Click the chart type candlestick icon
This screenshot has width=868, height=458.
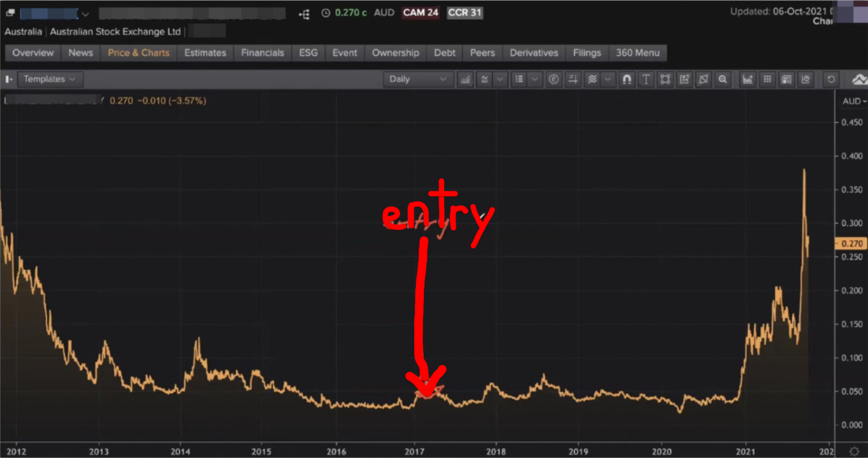484,79
